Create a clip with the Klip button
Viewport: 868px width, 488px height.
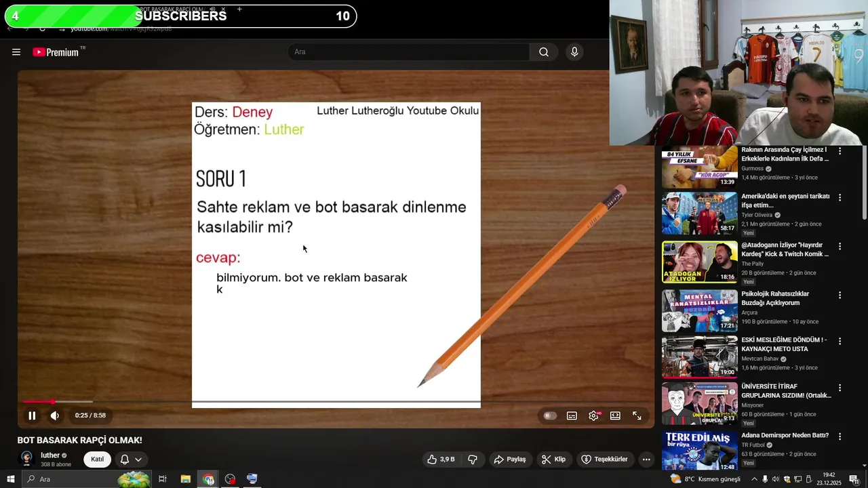tap(553, 460)
